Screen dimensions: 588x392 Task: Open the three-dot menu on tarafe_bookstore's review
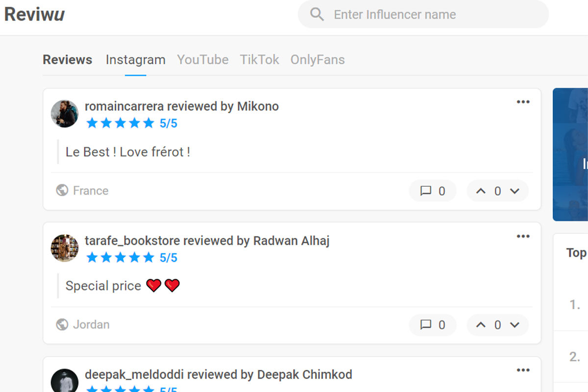[523, 236]
